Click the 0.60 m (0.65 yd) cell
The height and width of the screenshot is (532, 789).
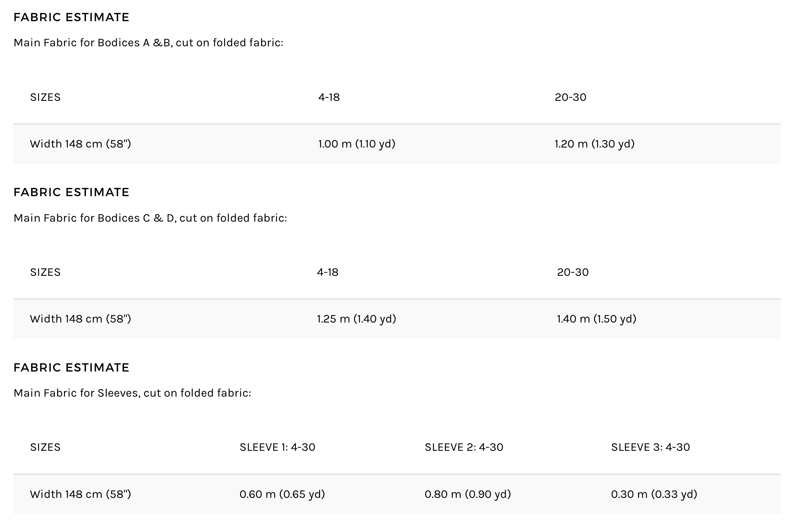pos(282,494)
